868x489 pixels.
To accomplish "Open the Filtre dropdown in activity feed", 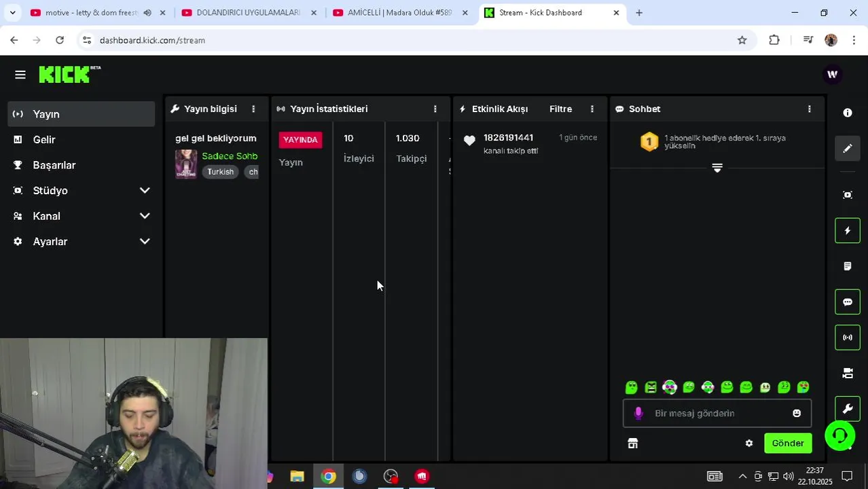I will point(560,109).
